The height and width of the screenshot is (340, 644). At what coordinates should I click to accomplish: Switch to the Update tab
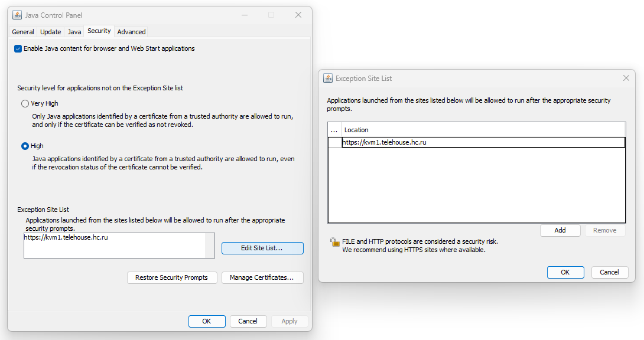[x=51, y=32]
